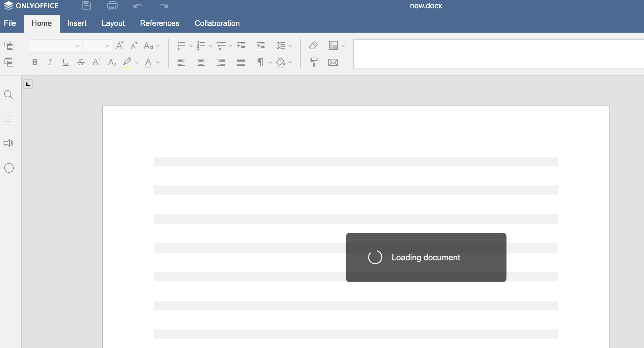Open the Search panel in sidebar
The width and height of the screenshot is (644, 348).
[9, 95]
